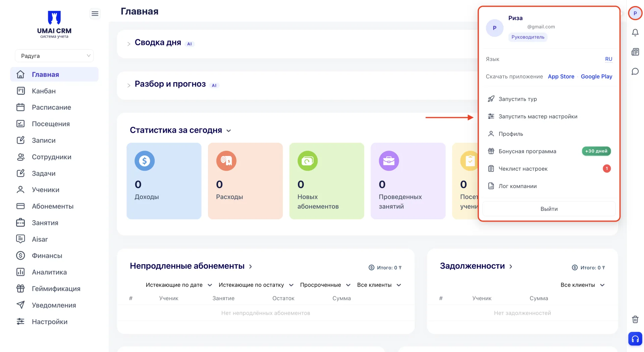Open Задолженности heading link

(x=476, y=266)
